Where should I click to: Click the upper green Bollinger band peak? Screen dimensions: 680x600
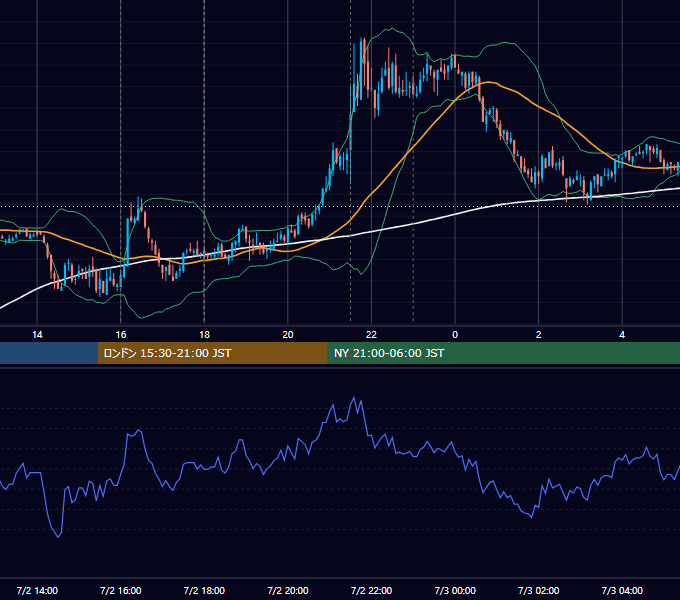pos(392,29)
